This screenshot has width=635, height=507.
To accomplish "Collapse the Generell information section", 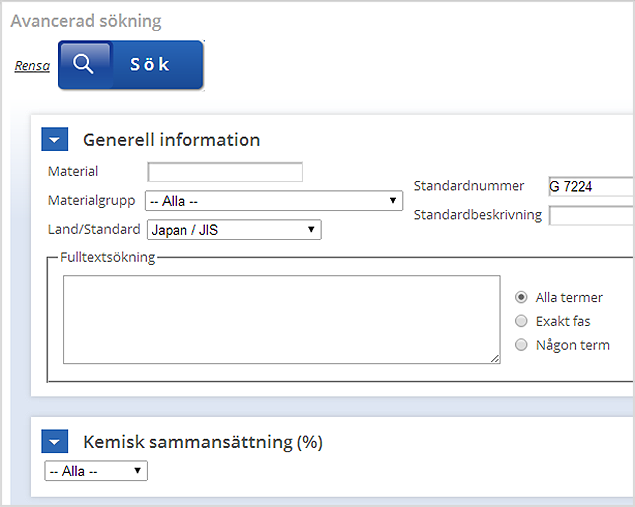I will coord(55,139).
